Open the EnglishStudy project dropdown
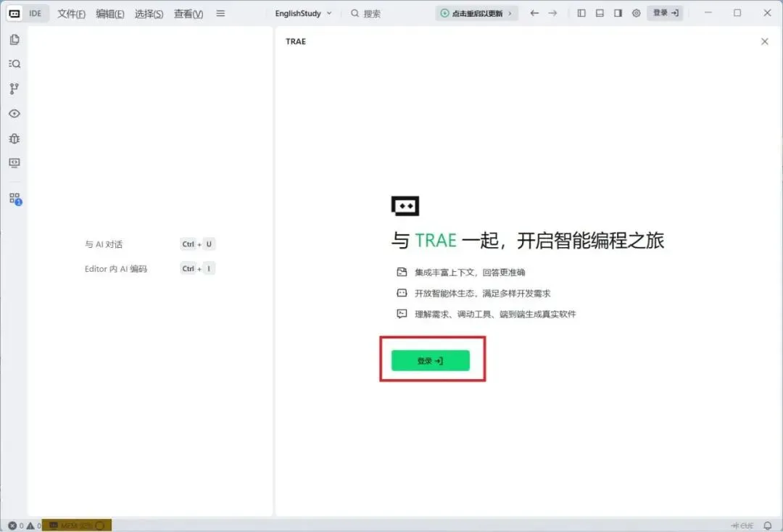 click(x=303, y=14)
